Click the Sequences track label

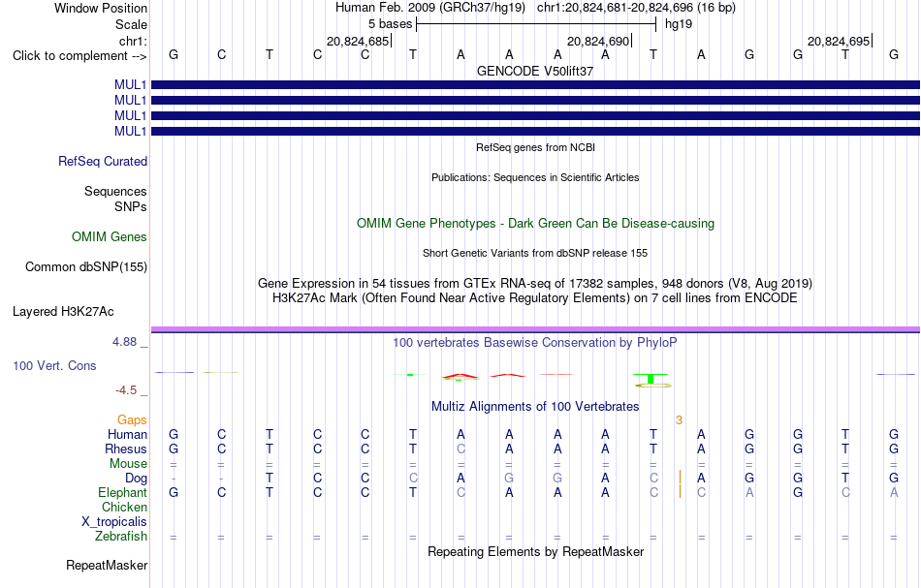point(115,191)
